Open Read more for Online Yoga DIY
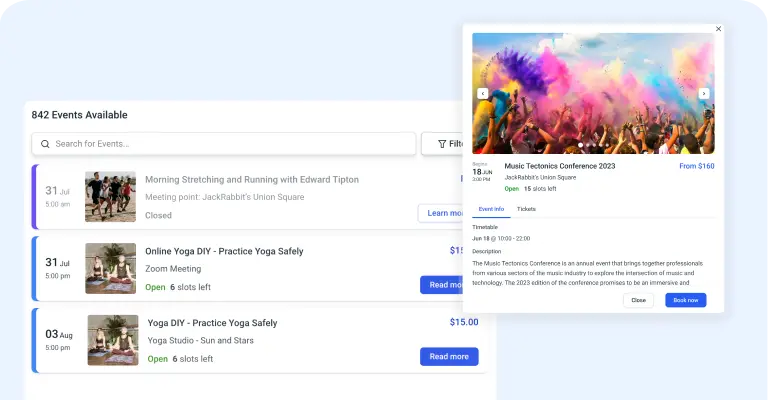The height and width of the screenshot is (400, 768). 441,285
